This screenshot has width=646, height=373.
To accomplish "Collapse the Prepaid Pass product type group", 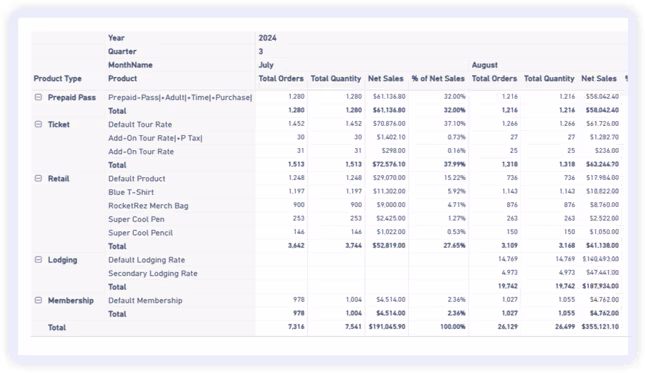I will [x=38, y=97].
